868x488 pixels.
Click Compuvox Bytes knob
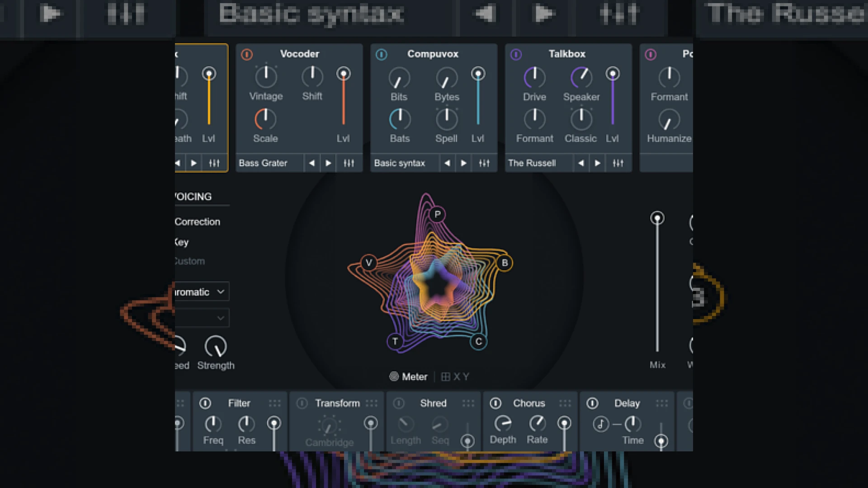[447, 78]
